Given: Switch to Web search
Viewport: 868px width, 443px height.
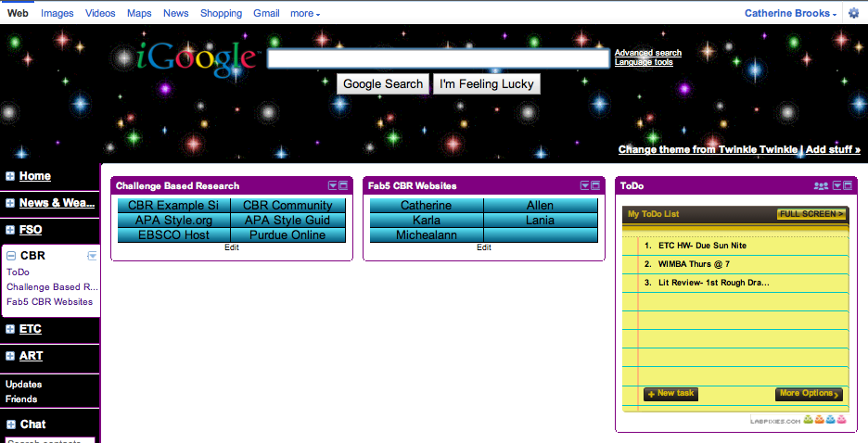Looking at the screenshot, I should 18,13.
